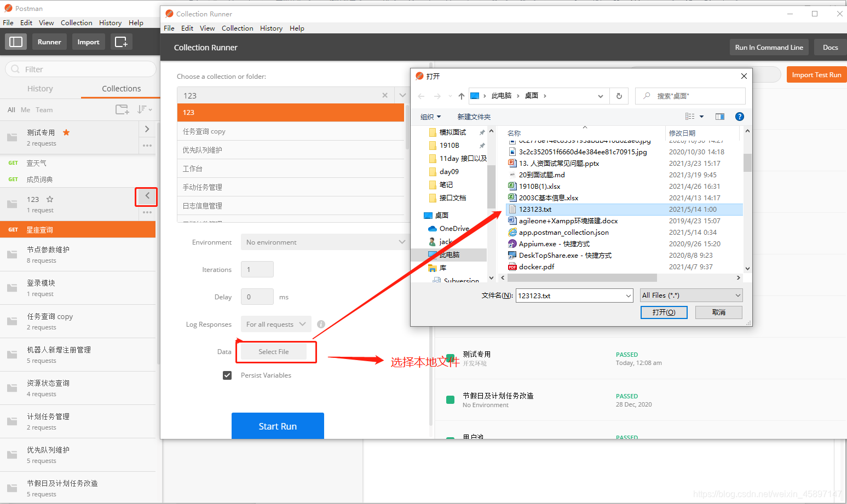Click the file name input field
847x504 pixels.
point(569,296)
